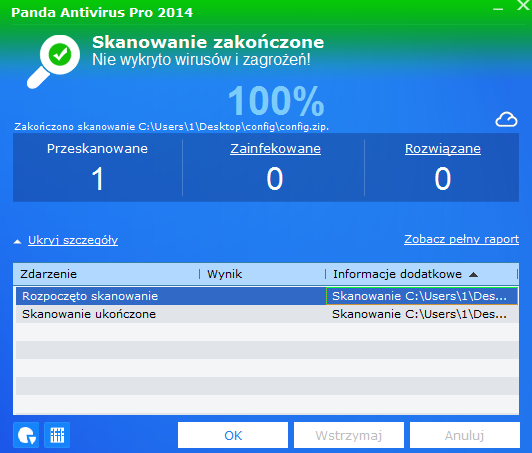Toggle sort arrow on Informacje dodatkowe
Viewport: 532px width, 453px height.
tap(473, 275)
